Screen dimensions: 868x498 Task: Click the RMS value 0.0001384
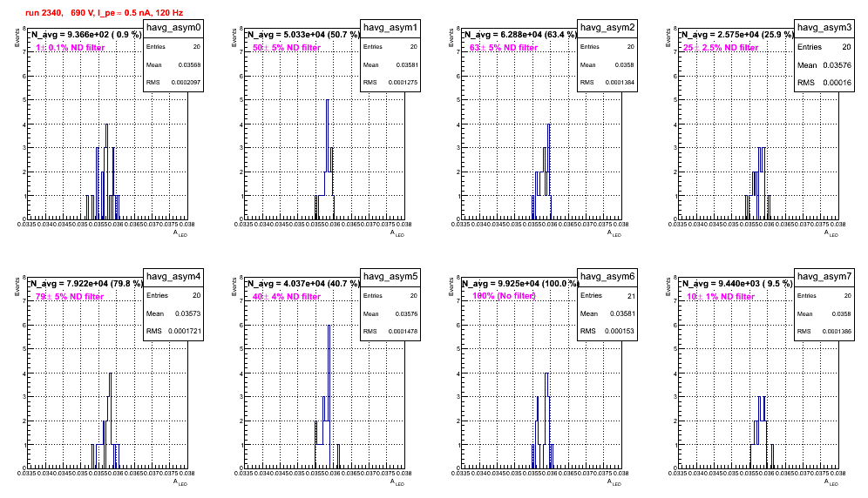click(x=621, y=83)
